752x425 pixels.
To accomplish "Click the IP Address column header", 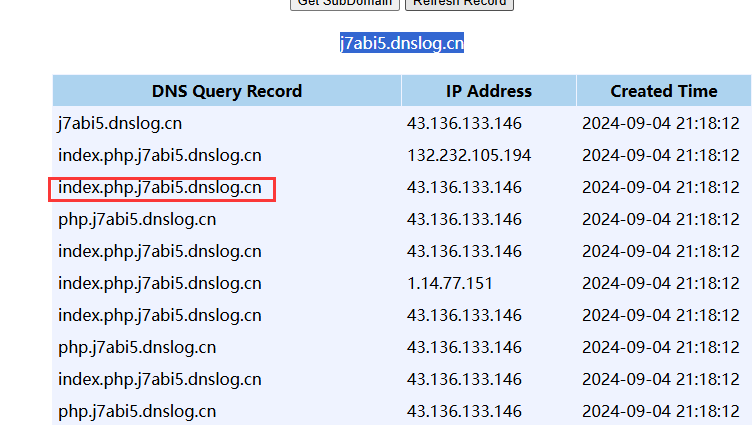I will (488, 91).
